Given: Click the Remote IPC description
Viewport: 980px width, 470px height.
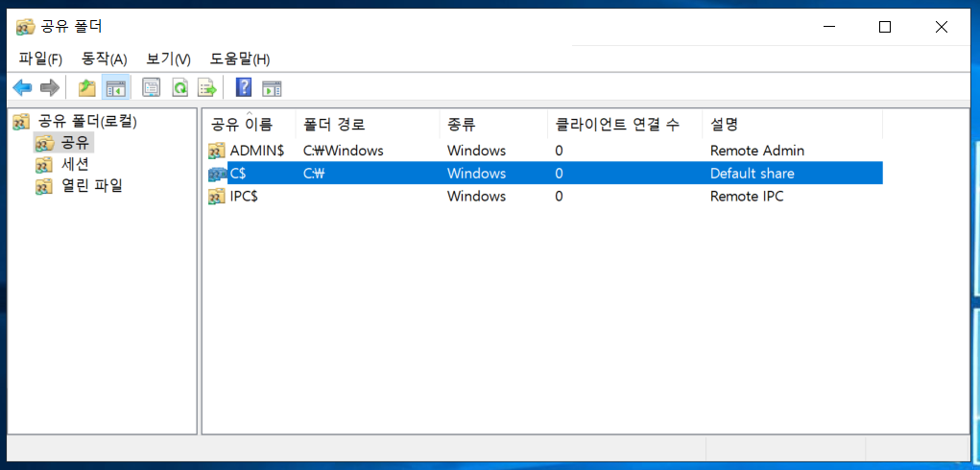Looking at the screenshot, I should pos(746,197).
